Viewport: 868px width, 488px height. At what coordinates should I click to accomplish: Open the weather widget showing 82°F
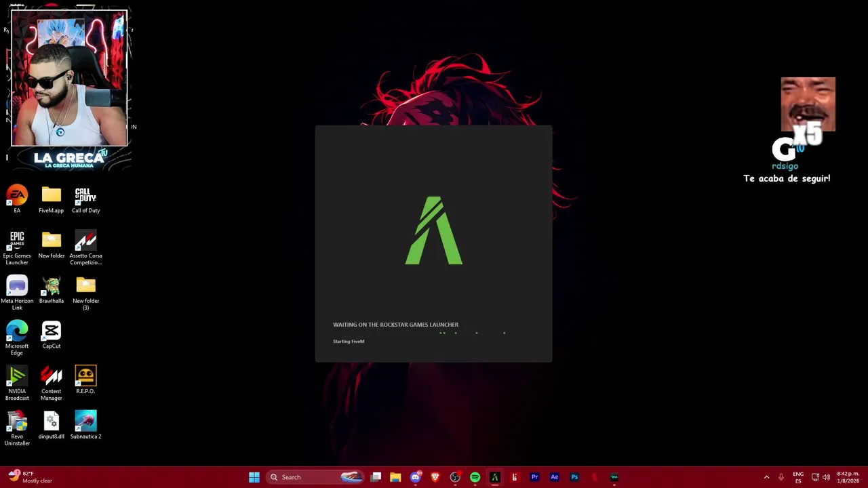click(x=31, y=477)
